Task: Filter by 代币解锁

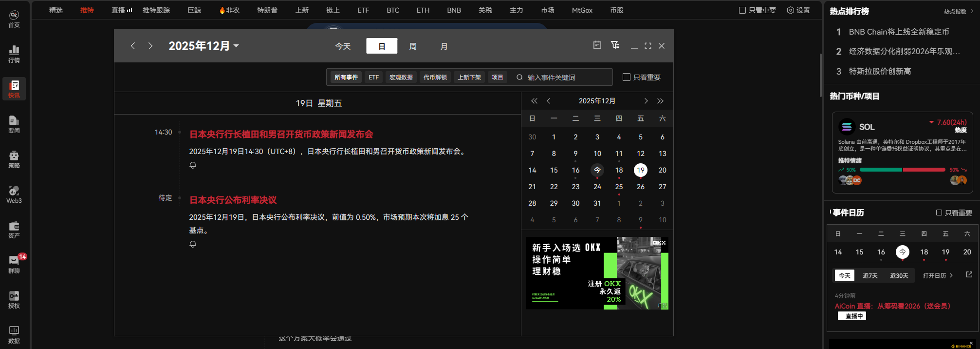Action: tap(435, 77)
